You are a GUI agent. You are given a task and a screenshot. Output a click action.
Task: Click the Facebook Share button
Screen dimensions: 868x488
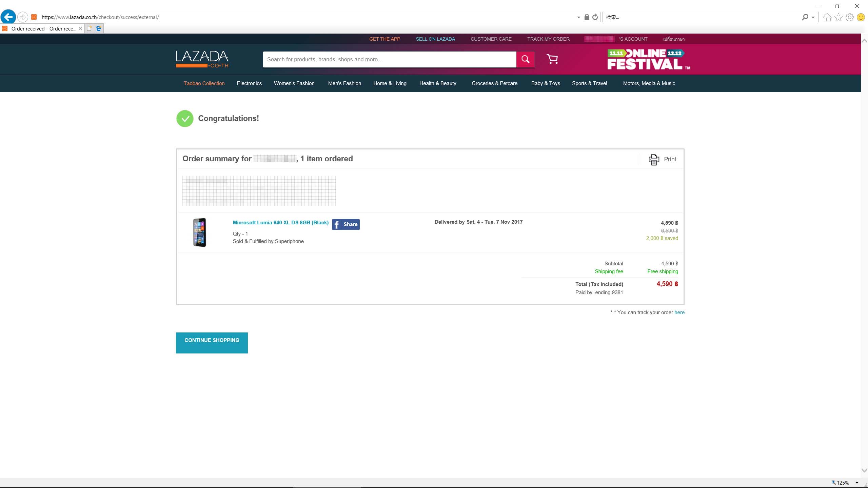(346, 224)
